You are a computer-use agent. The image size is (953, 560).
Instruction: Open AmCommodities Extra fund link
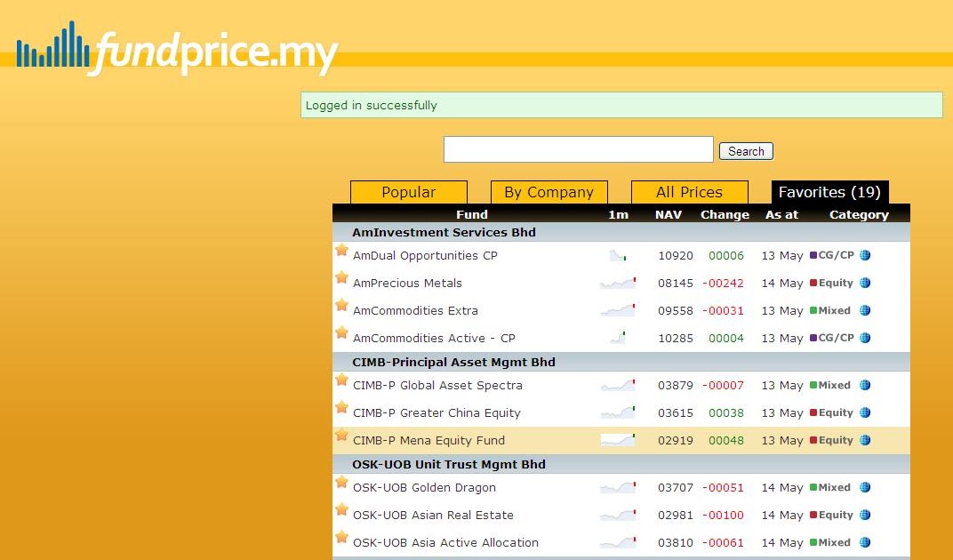(x=415, y=310)
